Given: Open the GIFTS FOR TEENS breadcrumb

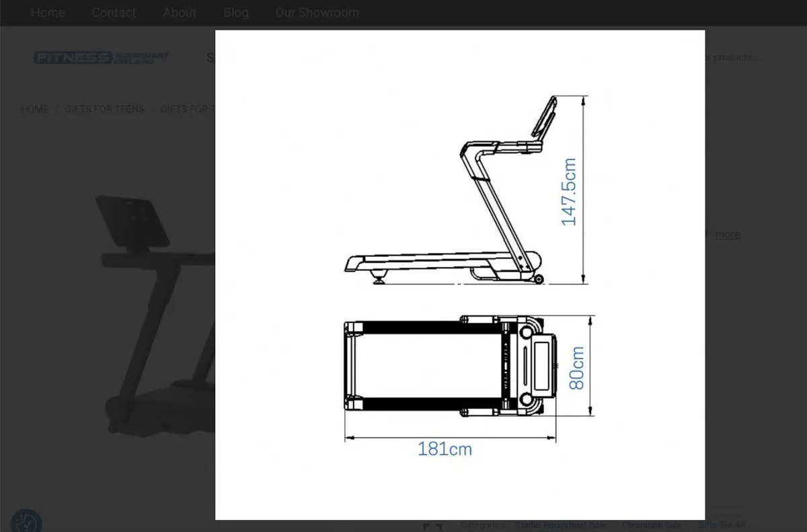Looking at the screenshot, I should [x=105, y=109].
